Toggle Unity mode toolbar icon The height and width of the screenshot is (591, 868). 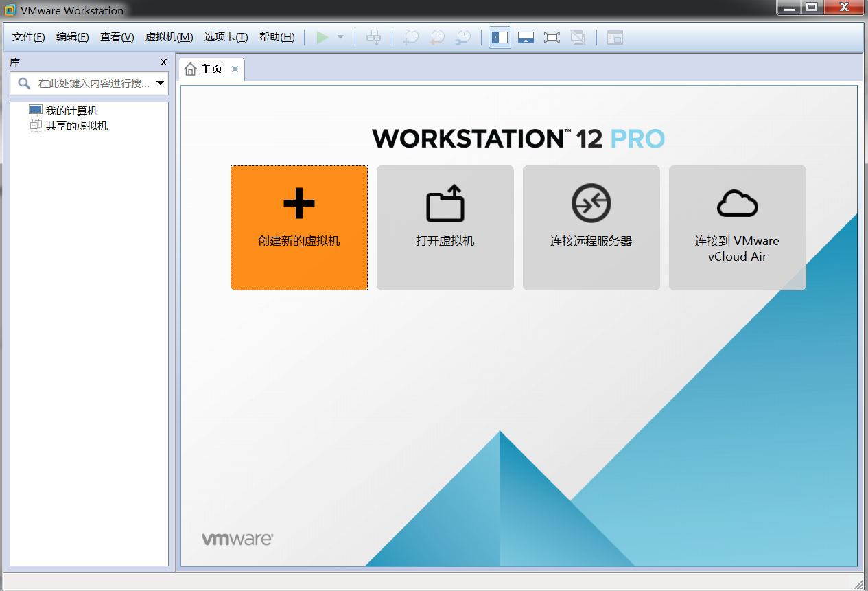tap(578, 37)
